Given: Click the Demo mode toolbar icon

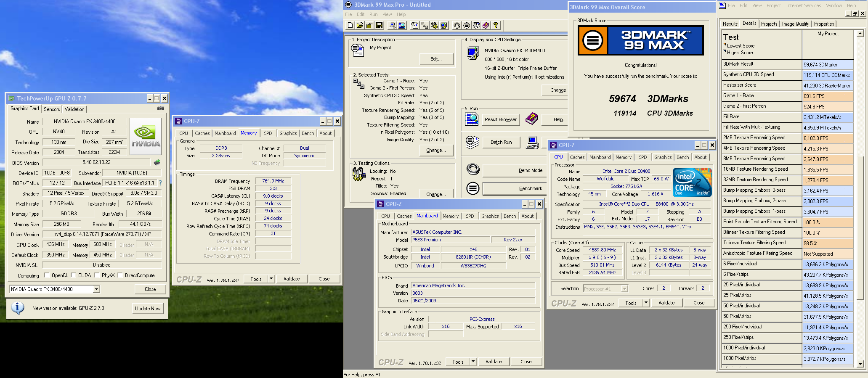Looking at the screenshot, I should [x=457, y=25].
